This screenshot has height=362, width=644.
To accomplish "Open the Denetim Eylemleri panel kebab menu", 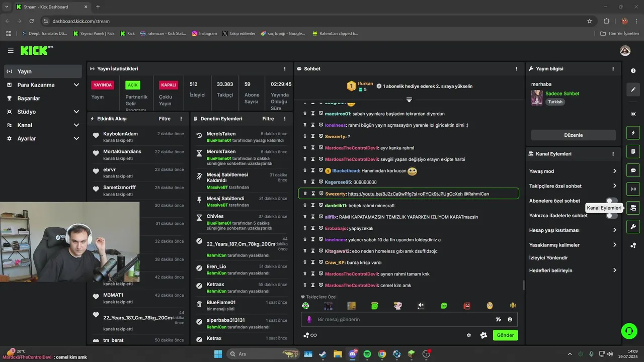I will [285, 119].
